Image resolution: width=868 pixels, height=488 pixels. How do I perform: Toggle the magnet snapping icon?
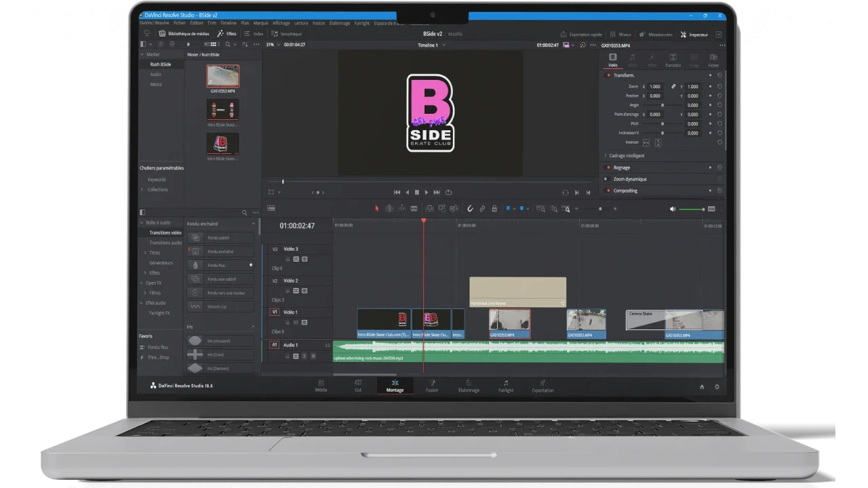pyautogui.click(x=470, y=209)
